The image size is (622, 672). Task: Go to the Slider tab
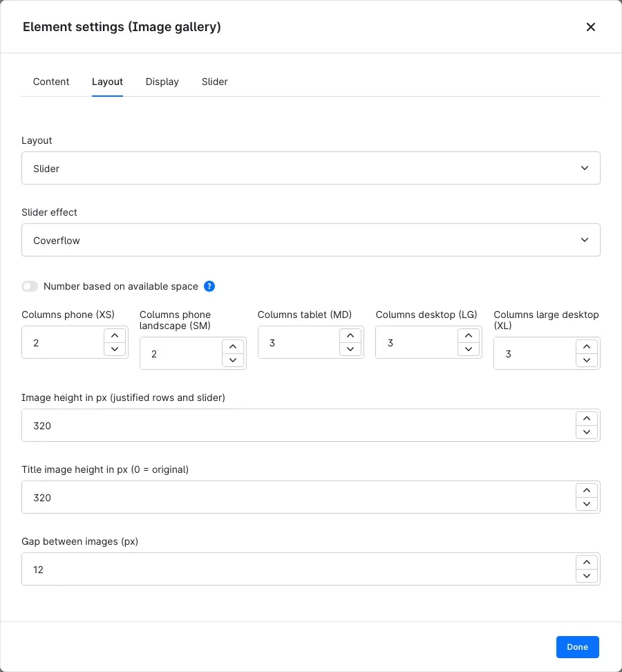[x=215, y=82]
